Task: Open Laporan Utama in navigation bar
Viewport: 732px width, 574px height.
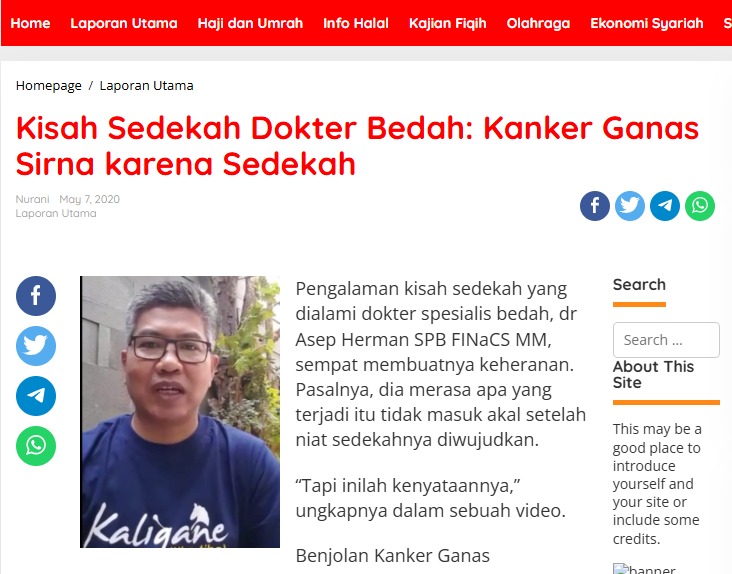Action: (x=124, y=23)
